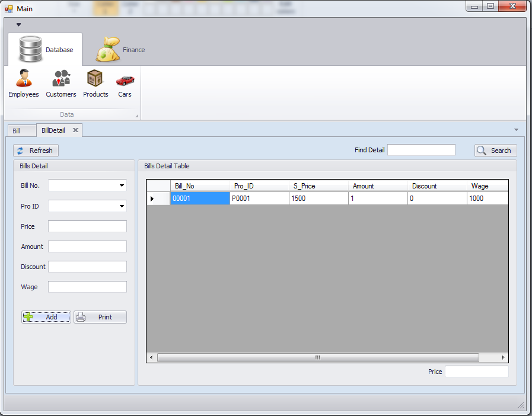Select the Wage cell 1000
The height and width of the screenshot is (416, 532).
point(488,199)
